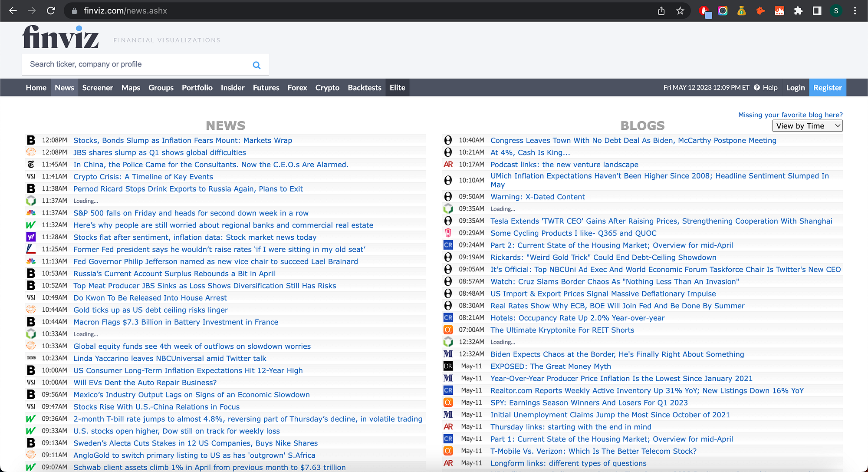868x472 pixels.
Task: Open the Screener tab
Action: tap(98, 88)
